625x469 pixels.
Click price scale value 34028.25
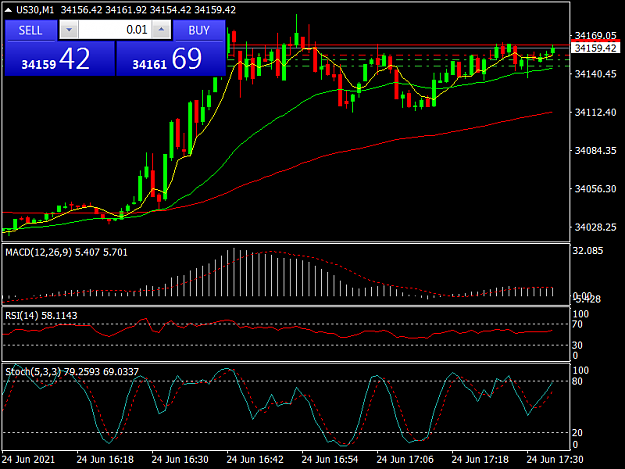(596, 227)
